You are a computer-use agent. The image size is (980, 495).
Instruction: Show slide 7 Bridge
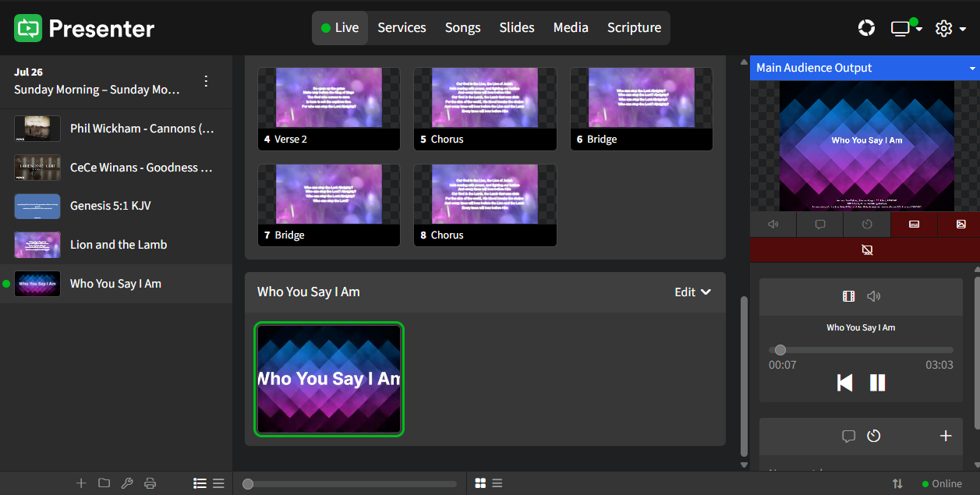(329, 205)
